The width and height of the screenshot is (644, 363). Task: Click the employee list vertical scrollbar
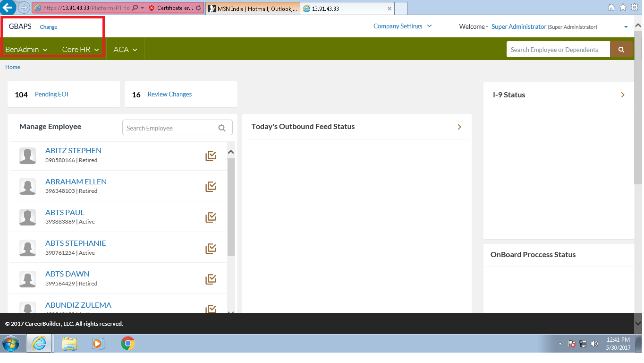231,208
